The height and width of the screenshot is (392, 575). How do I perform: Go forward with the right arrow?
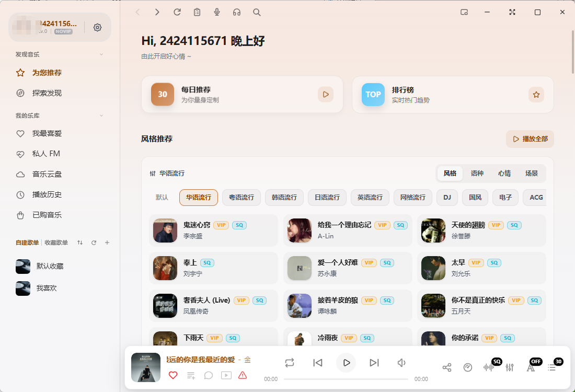pyautogui.click(x=157, y=12)
